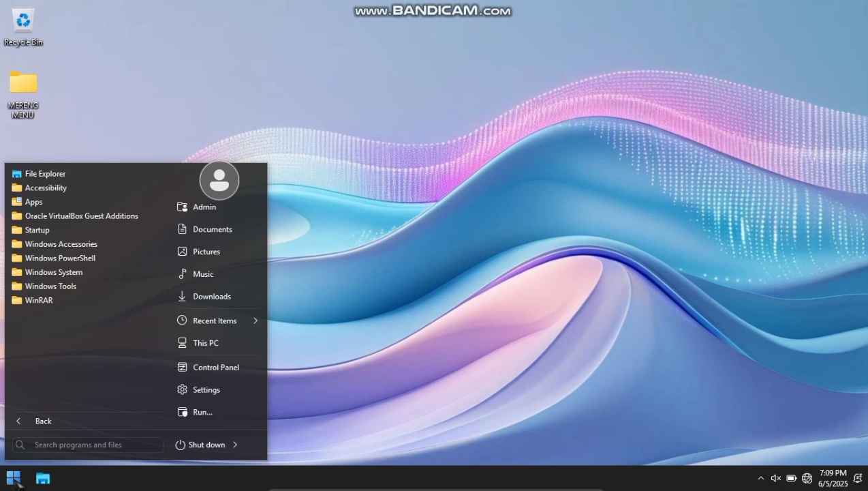Expand the Recent Items submenu arrow
Viewport: 868px width, 491px height.
(x=255, y=321)
